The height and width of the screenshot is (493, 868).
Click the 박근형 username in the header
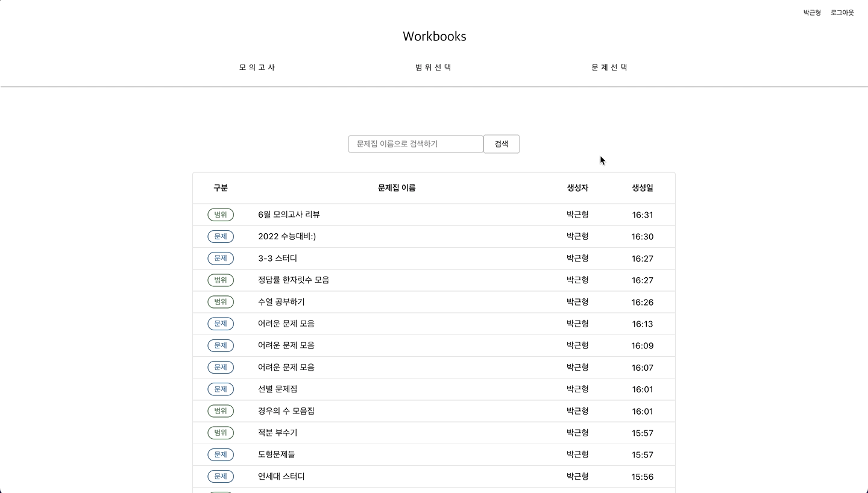pyautogui.click(x=811, y=12)
